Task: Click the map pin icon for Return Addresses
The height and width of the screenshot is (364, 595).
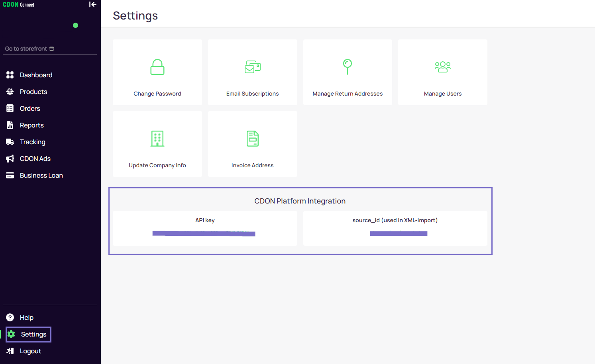Action: [348, 67]
